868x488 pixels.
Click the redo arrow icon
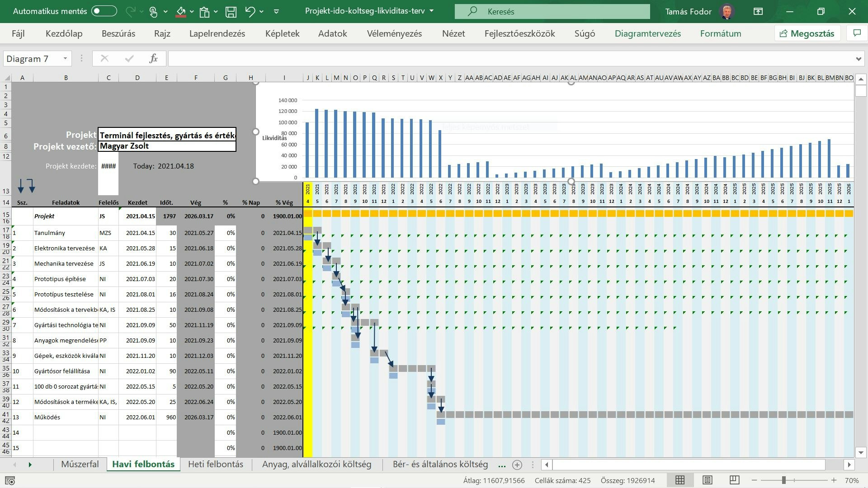tap(131, 11)
